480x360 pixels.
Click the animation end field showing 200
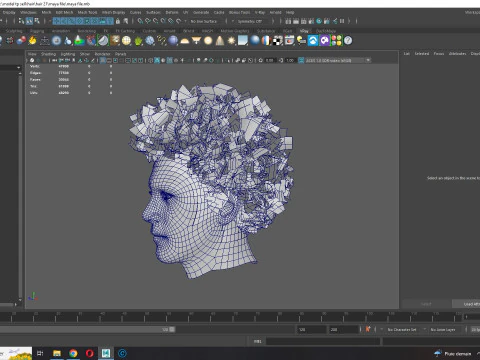point(343,330)
